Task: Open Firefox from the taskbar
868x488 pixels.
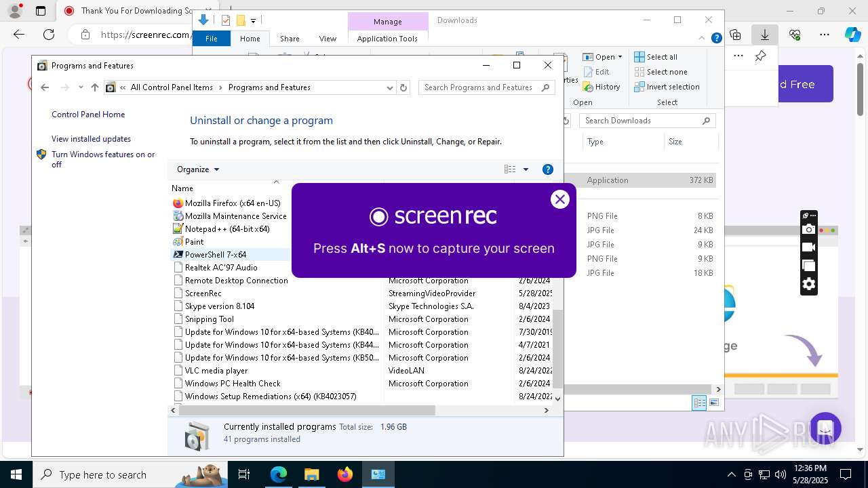Action: pos(345,474)
